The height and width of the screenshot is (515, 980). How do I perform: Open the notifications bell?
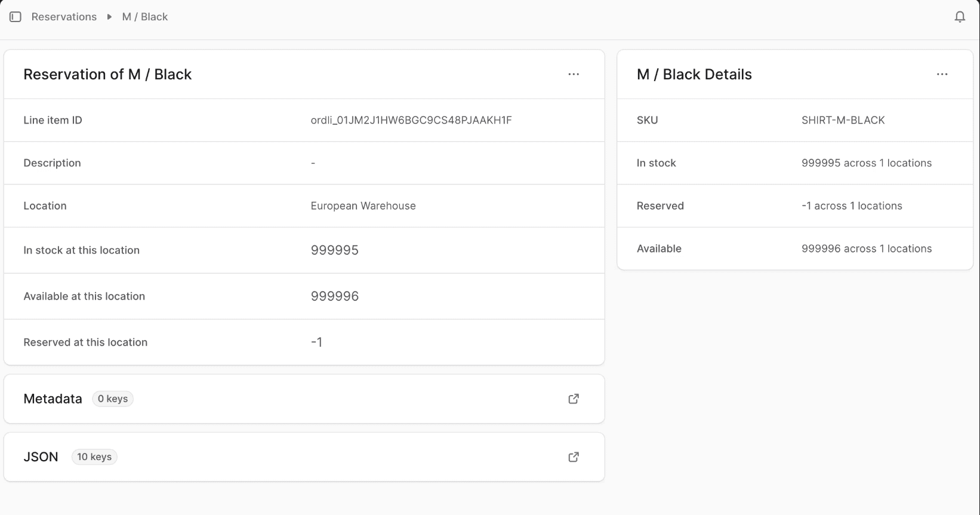960,17
